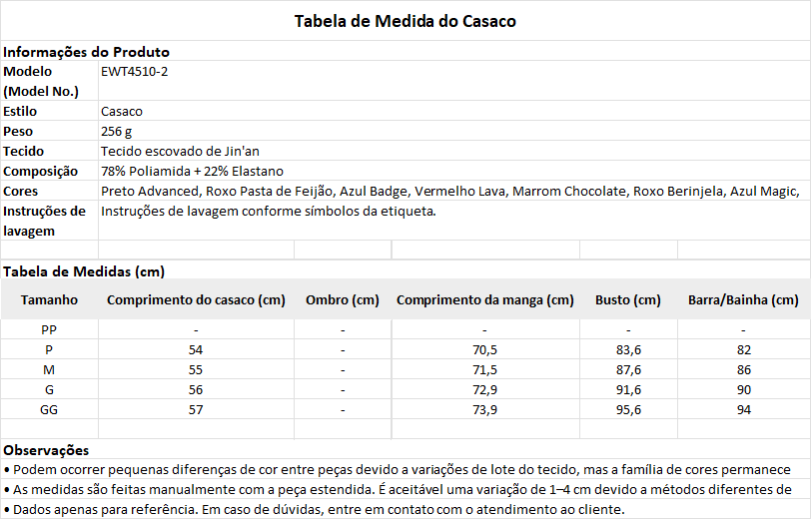Click the Ombro (cm) column header
This screenshot has height=520, width=812.
343,300
